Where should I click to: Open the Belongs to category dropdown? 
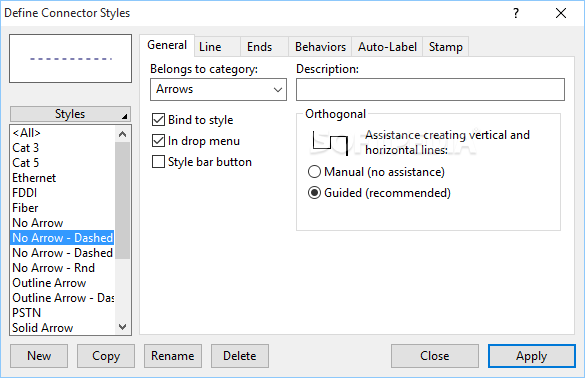(218, 90)
